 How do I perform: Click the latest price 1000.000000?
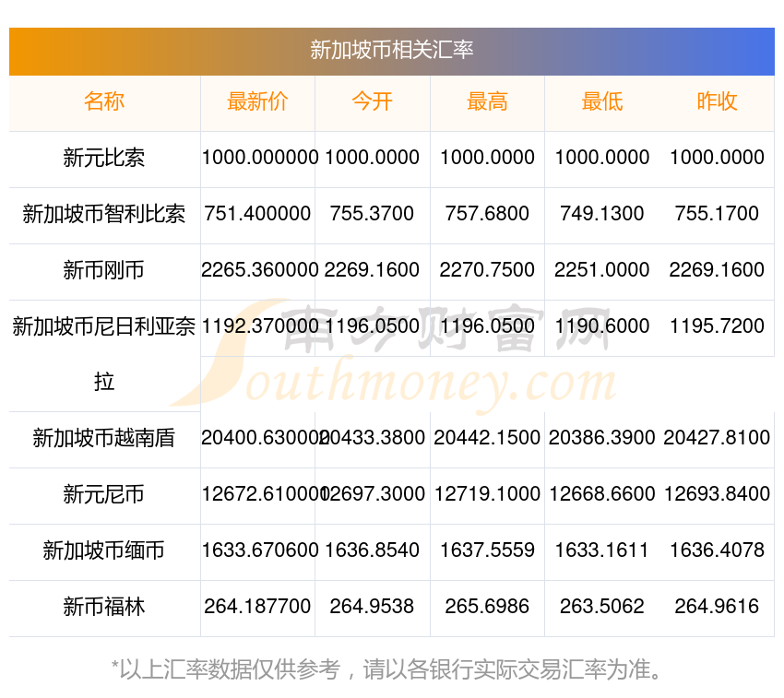[260, 158]
